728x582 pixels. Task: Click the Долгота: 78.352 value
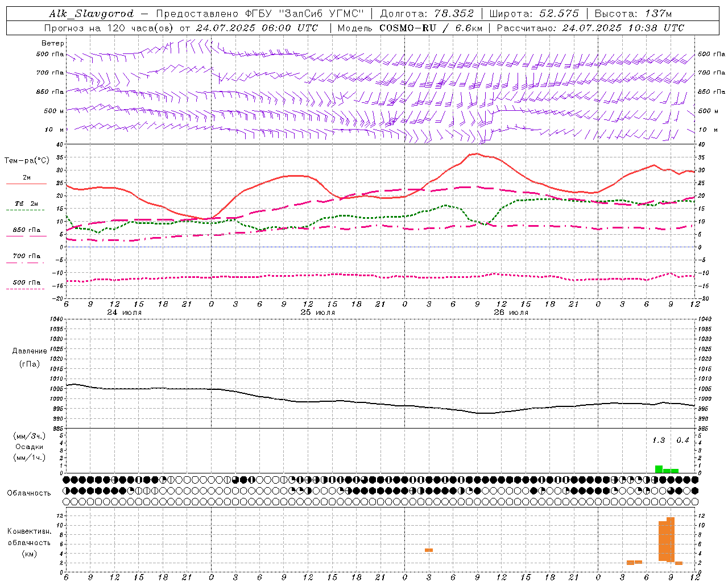427,14
